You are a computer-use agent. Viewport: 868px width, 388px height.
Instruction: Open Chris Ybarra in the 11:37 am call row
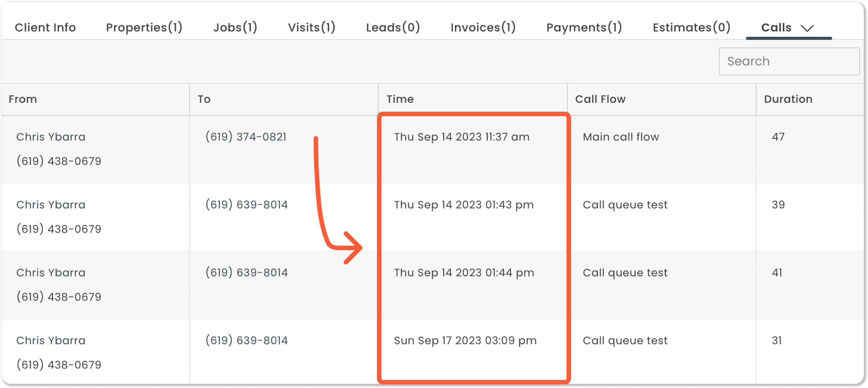pyautogui.click(x=51, y=137)
